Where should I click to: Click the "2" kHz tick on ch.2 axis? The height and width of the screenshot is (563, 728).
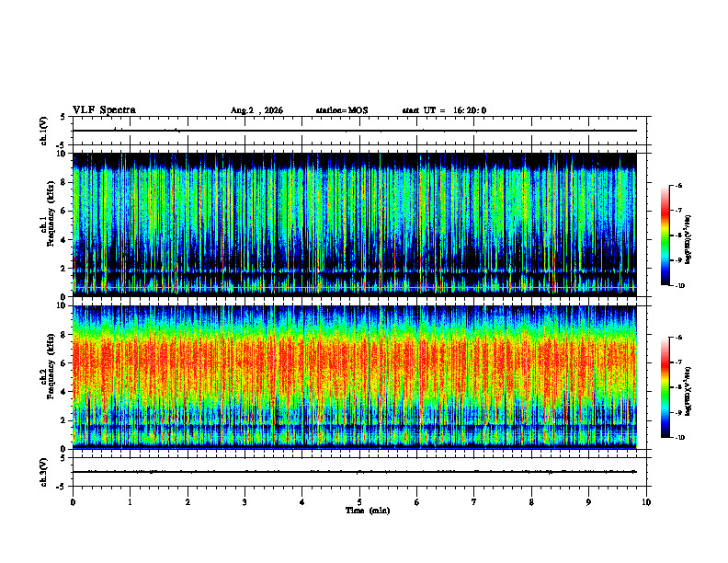pyautogui.click(x=64, y=420)
